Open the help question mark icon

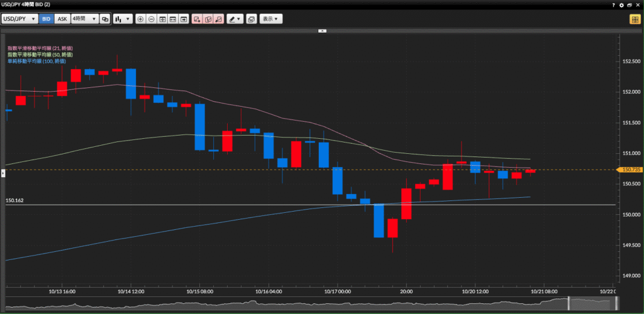(614, 5)
